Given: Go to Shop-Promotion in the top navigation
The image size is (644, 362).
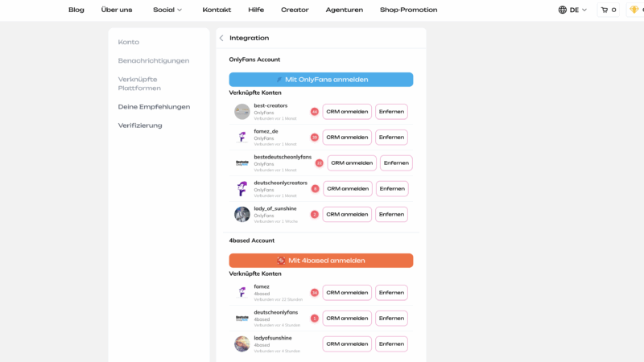Looking at the screenshot, I should [408, 10].
